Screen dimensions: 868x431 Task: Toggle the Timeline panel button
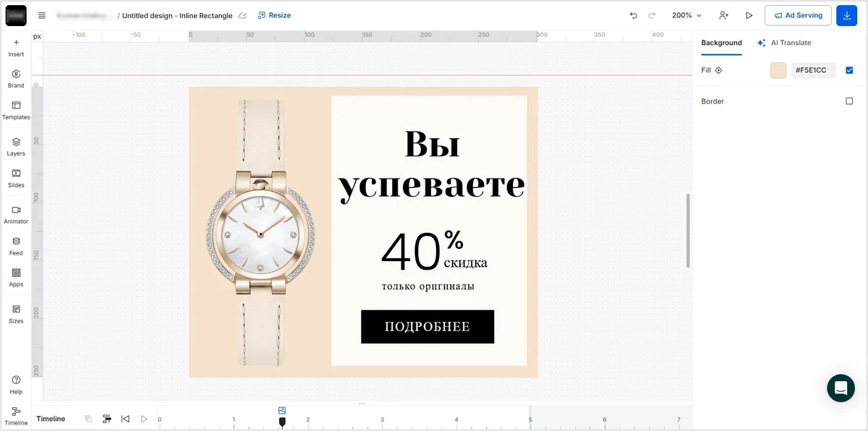(16, 416)
